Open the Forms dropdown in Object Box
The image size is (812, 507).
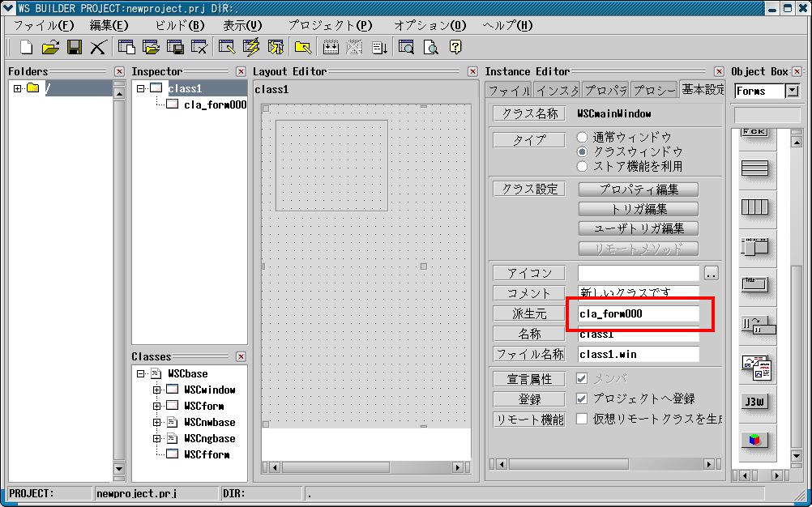coord(793,92)
